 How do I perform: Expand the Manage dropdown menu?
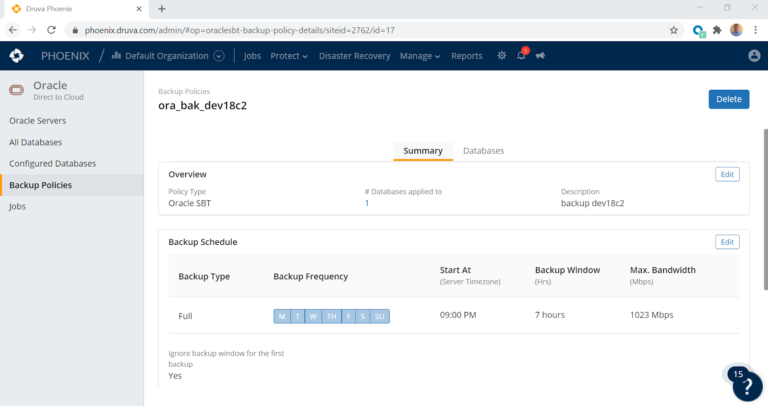tap(420, 56)
